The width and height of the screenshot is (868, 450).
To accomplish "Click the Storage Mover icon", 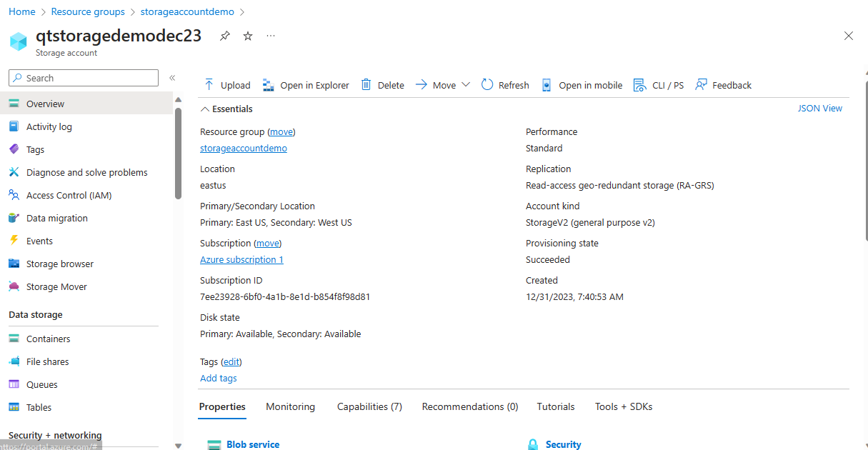I will (14, 286).
